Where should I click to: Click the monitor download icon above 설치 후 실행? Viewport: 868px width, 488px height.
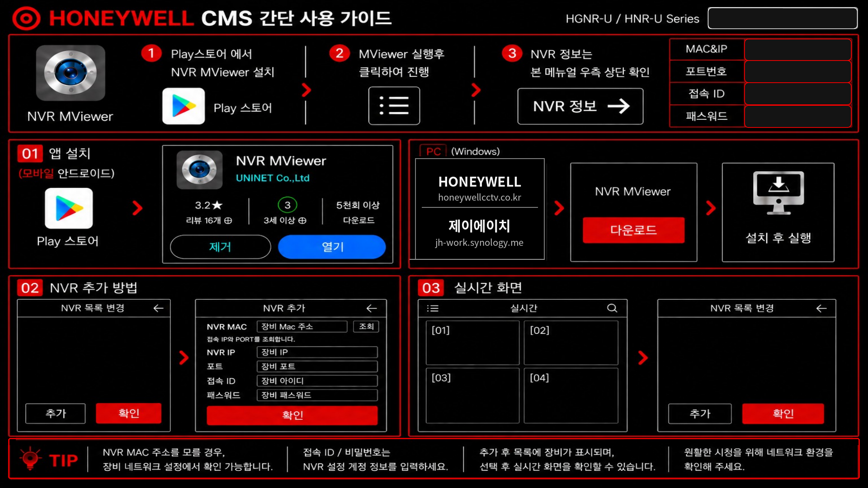[x=778, y=192]
